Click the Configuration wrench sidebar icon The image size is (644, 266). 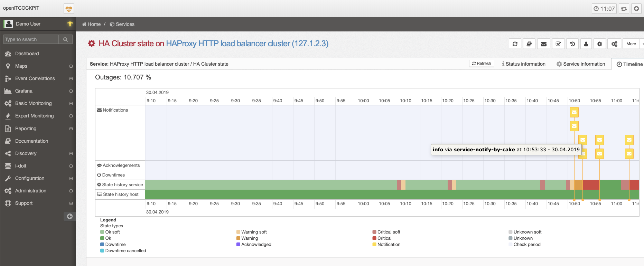8,178
